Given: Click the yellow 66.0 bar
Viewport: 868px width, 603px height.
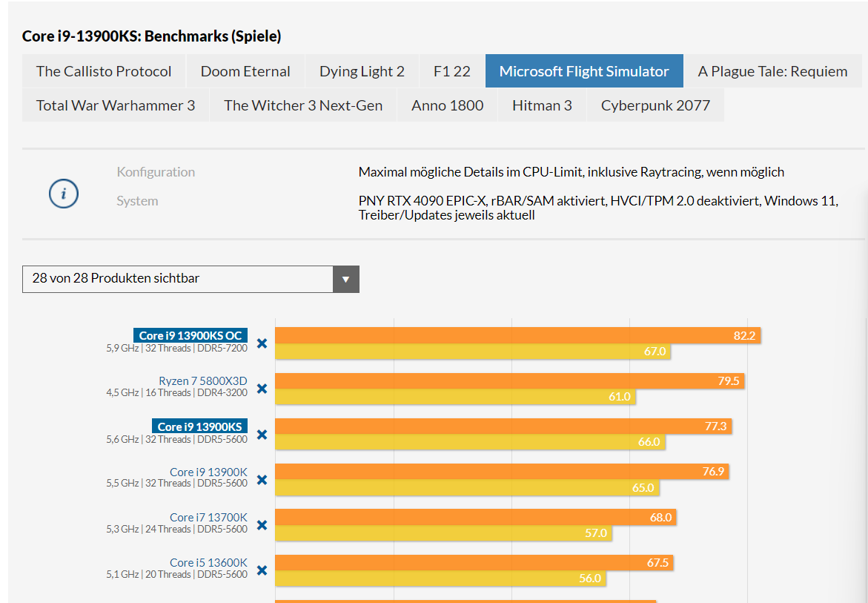Looking at the screenshot, I should click(x=470, y=442).
